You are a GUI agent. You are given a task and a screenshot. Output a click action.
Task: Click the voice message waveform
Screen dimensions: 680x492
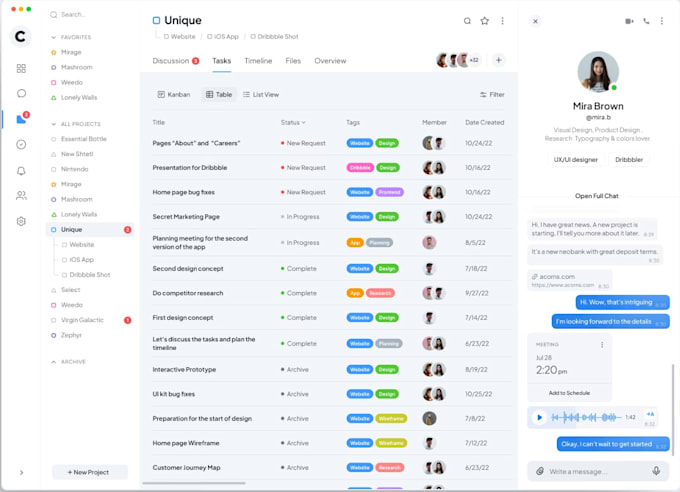pos(586,417)
